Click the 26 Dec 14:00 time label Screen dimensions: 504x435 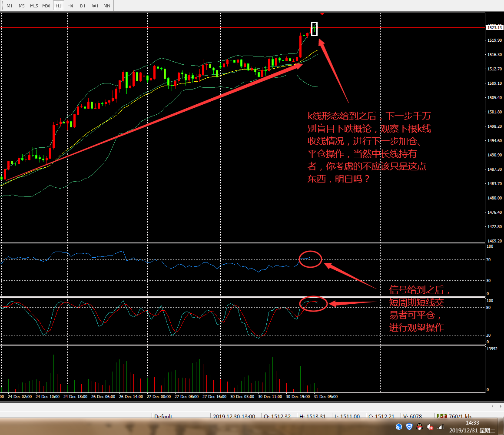click(131, 397)
